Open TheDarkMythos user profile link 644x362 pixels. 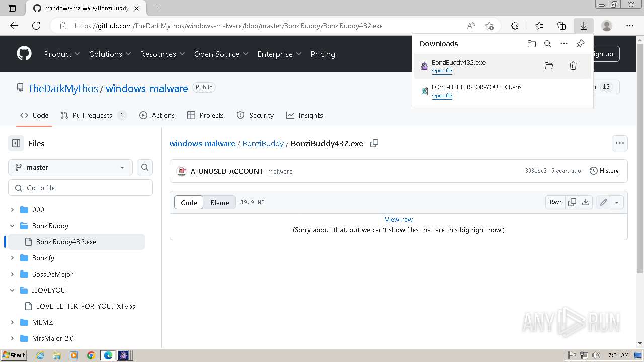(x=63, y=88)
